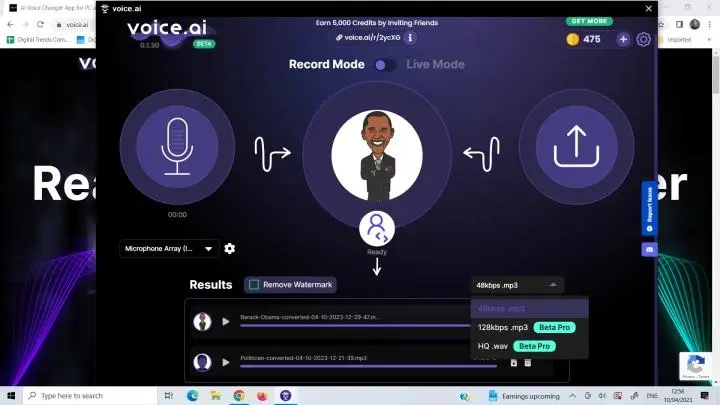Screen dimensions: 720x405
Task: Toggle between Record Mode and Live Mode
Action: [x=385, y=65]
